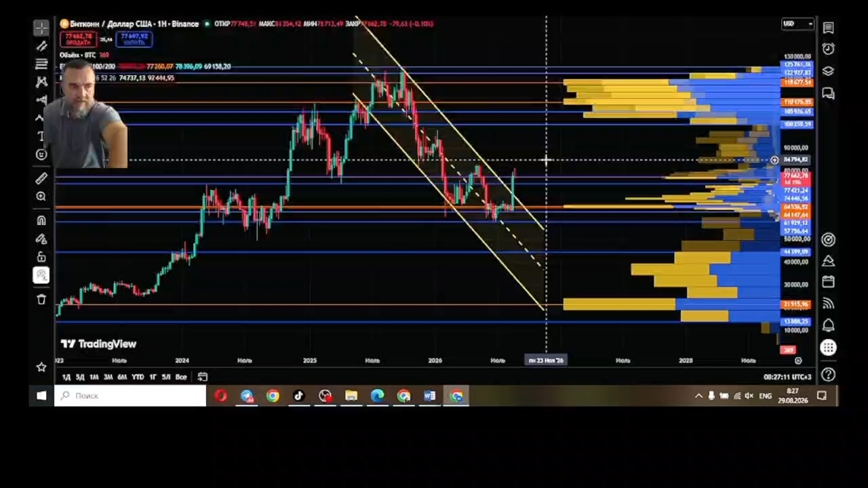
Task: Open Microsoft Word from taskbar
Action: click(x=430, y=396)
